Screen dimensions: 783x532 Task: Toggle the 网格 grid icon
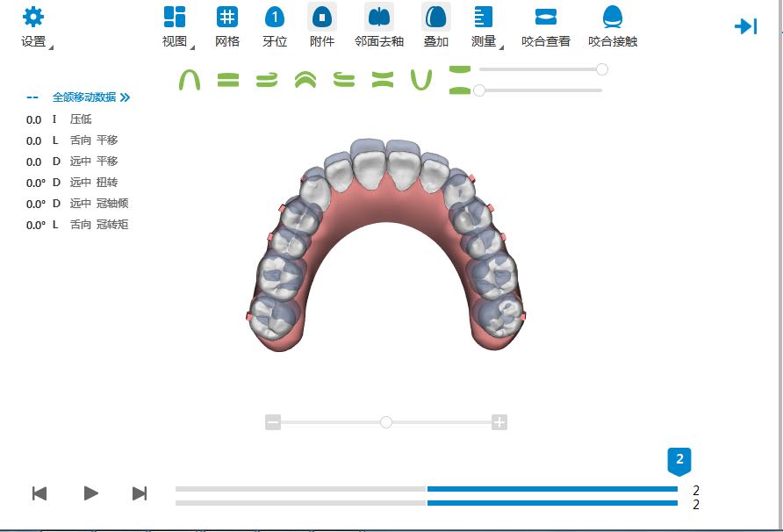227,17
